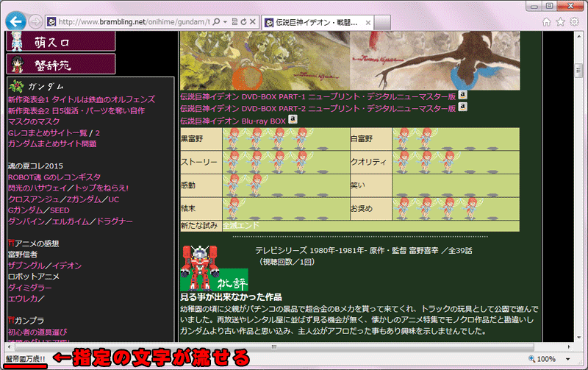Click the 100% zoom level button

542,359
